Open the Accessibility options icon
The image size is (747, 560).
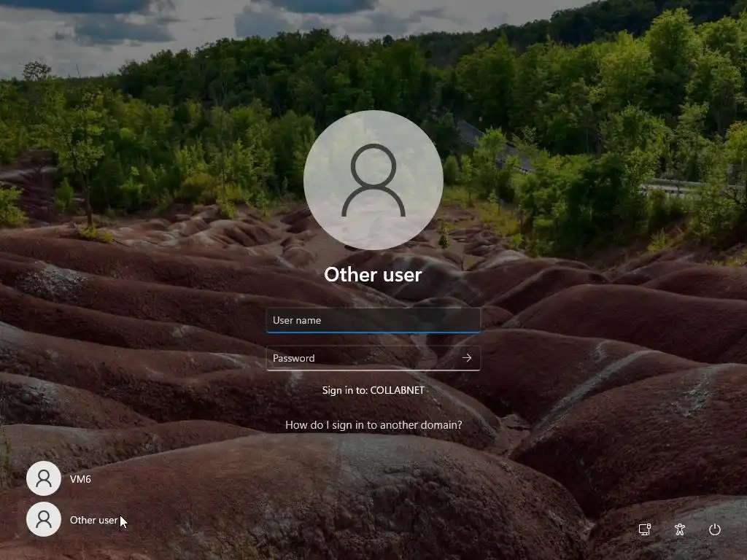680,529
